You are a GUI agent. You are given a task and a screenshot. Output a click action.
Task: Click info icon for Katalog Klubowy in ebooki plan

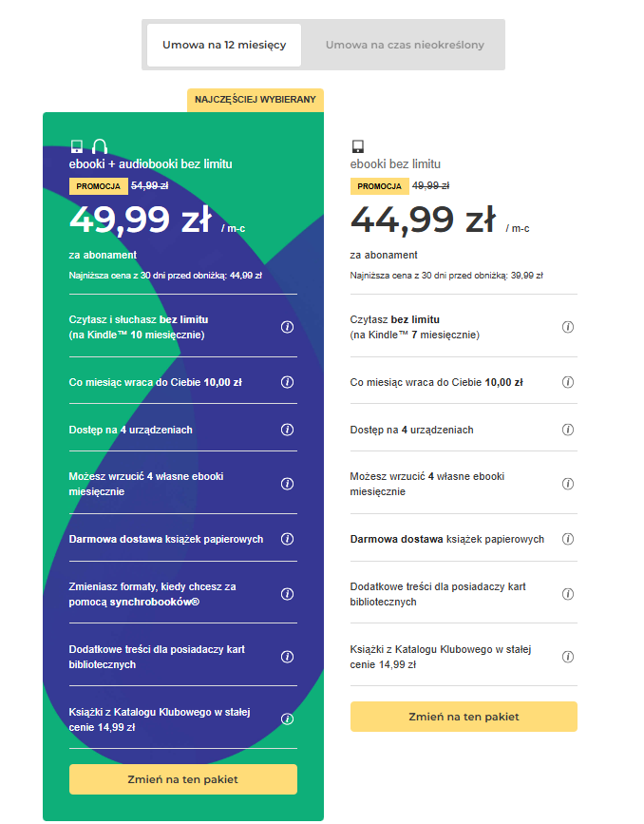(568, 657)
